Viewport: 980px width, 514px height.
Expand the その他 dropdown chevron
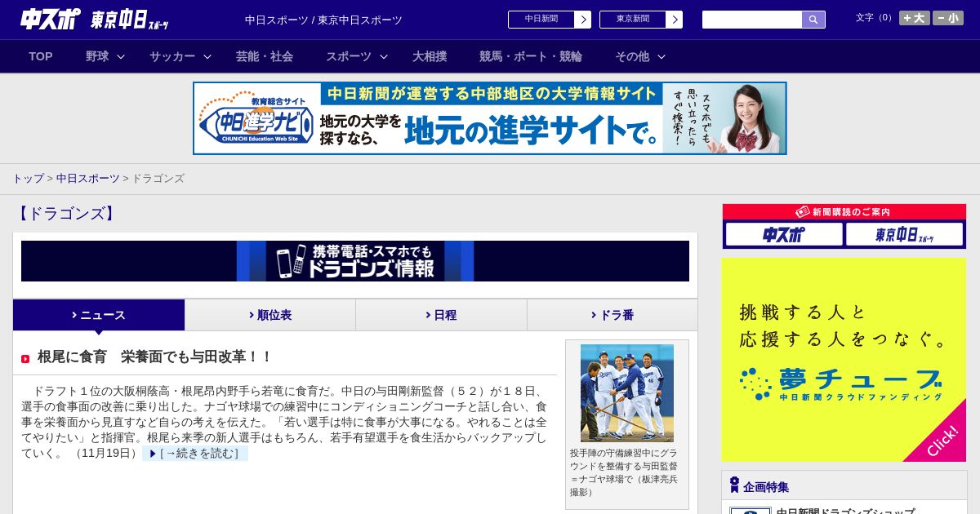click(x=661, y=56)
